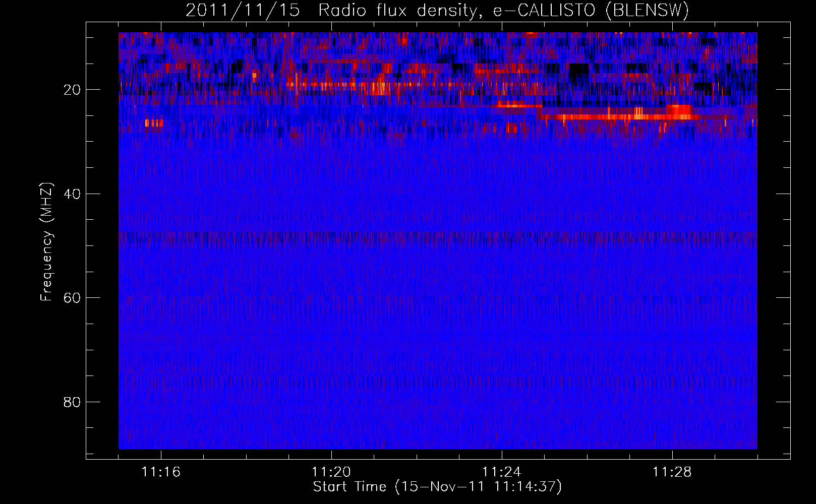
Task: Click the 80 MHz frequency tick label
Action: pyautogui.click(x=72, y=402)
